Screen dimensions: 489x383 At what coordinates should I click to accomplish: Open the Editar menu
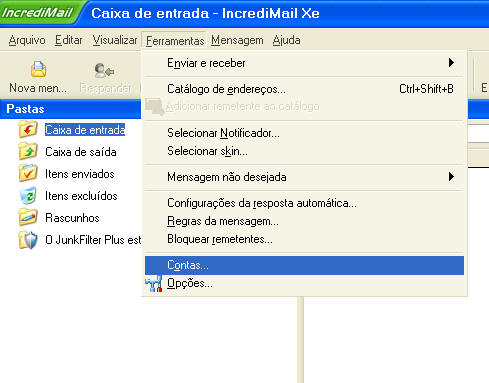pyautogui.click(x=69, y=40)
